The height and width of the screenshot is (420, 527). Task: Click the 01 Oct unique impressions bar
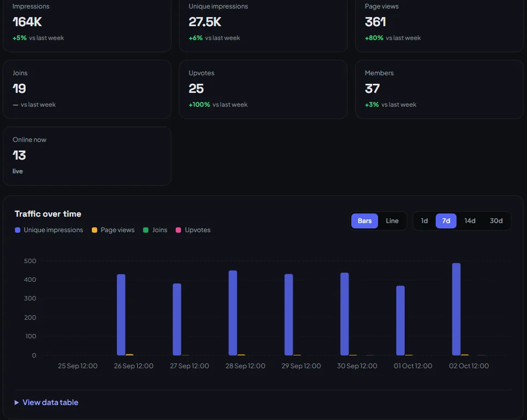(x=400, y=321)
